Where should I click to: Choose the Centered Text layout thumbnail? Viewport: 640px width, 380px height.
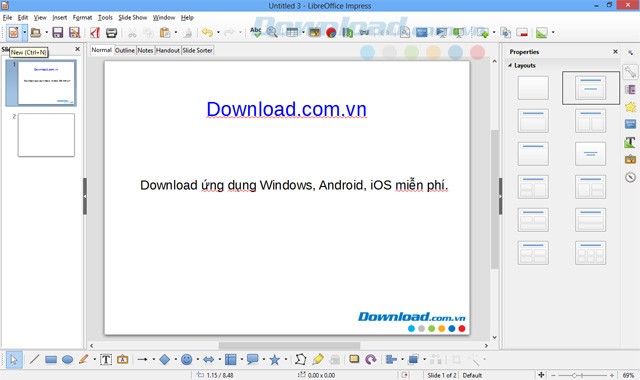tap(591, 154)
